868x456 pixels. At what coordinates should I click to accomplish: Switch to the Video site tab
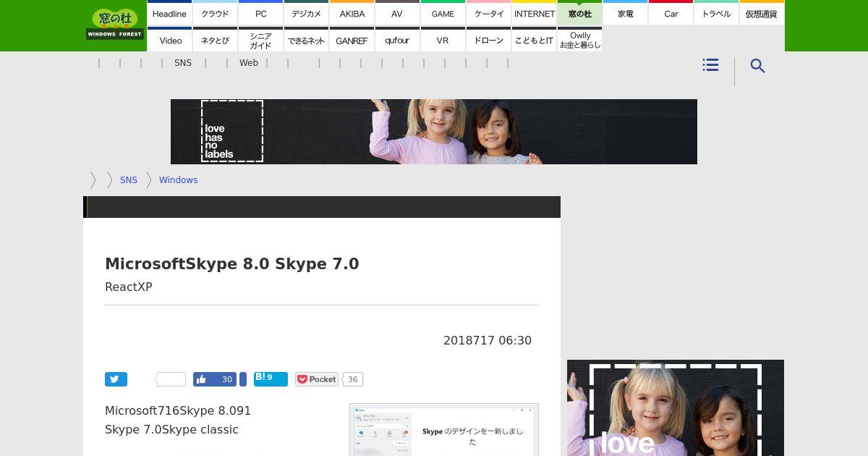(169, 40)
